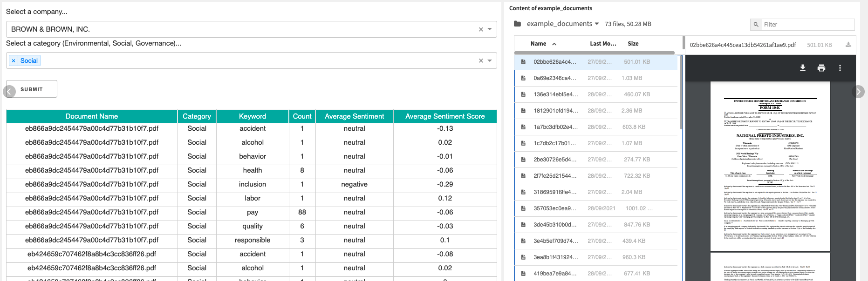Select file 3ea8b1f431924 in the list

tap(596, 257)
